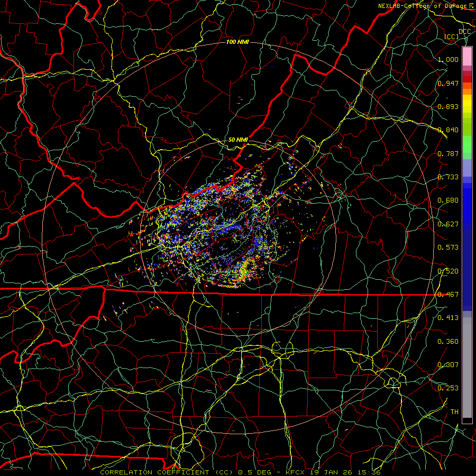Image resolution: width=476 pixels, height=476 pixels.
Task: Click the [CC] units label
Action: 452,36
